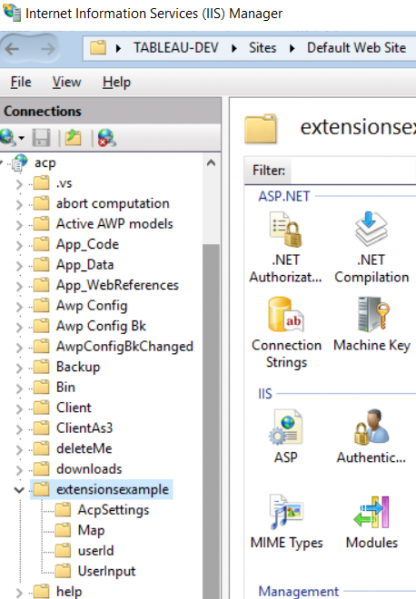The image size is (416, 599).
Task: Click Sites in the breadcrumb
Action: [x=262, y=48]
